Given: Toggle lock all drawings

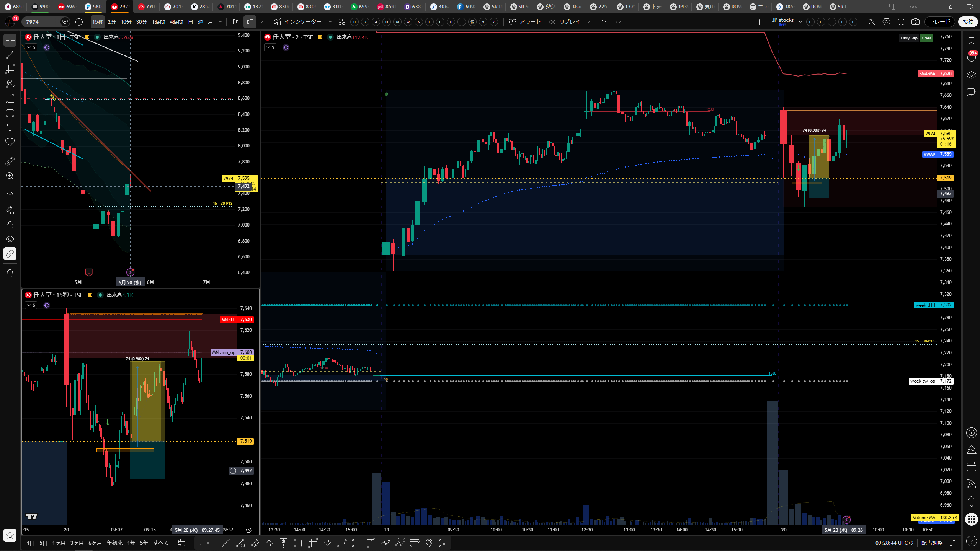Looking at the screenshot, I should click(x=10, y=225).
